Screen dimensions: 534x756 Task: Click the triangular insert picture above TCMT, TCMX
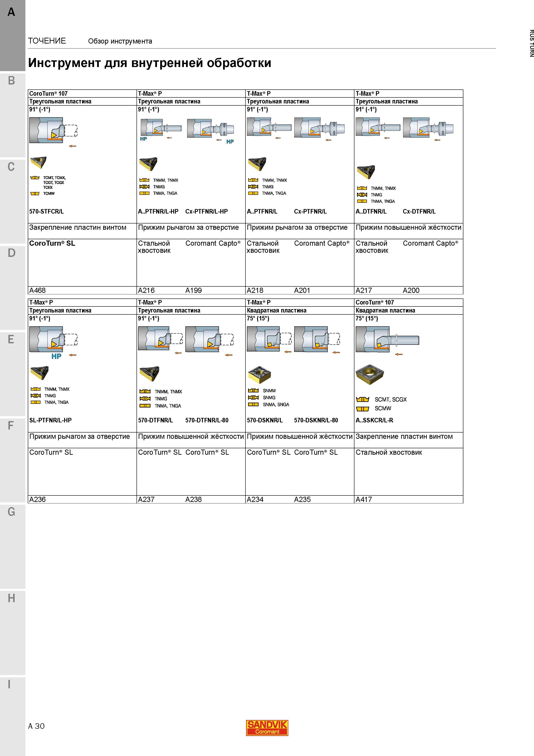coord(38,162)
